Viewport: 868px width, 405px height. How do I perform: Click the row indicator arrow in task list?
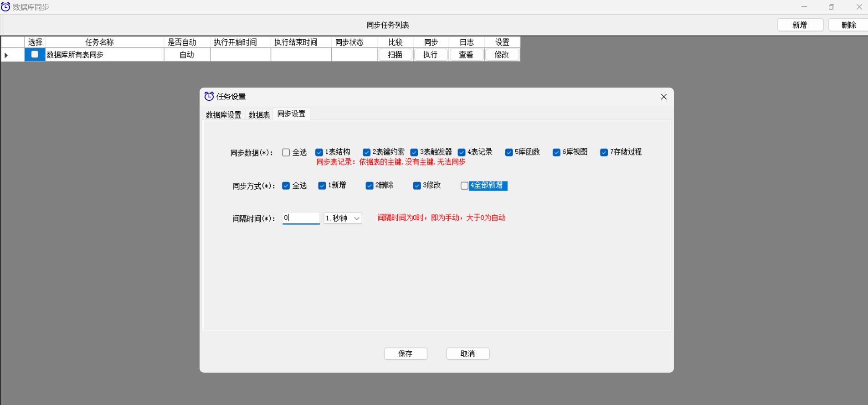(x=6, y=55)
